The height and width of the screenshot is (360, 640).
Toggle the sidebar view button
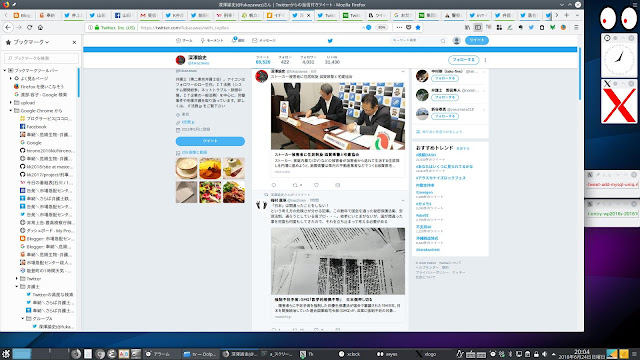[478, 27]
